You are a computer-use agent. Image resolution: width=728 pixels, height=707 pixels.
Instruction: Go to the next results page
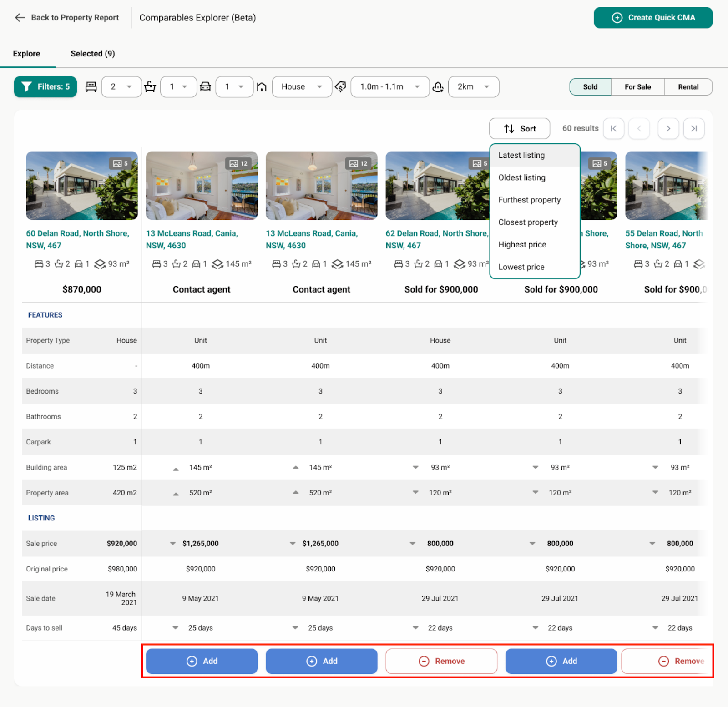(x=668, y=129)
